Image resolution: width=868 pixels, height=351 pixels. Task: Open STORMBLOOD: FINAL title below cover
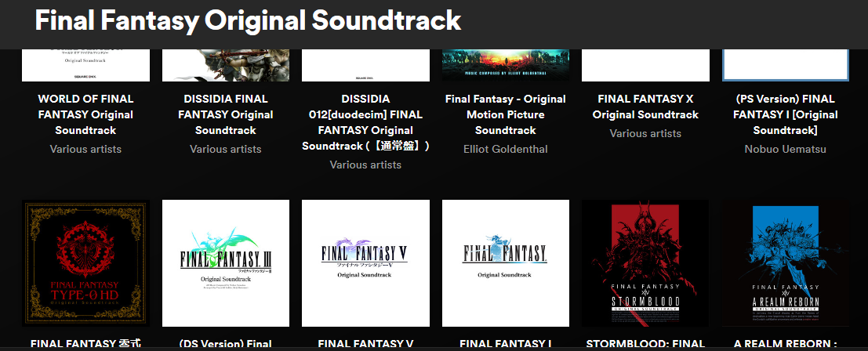click(x=645, y=344)
